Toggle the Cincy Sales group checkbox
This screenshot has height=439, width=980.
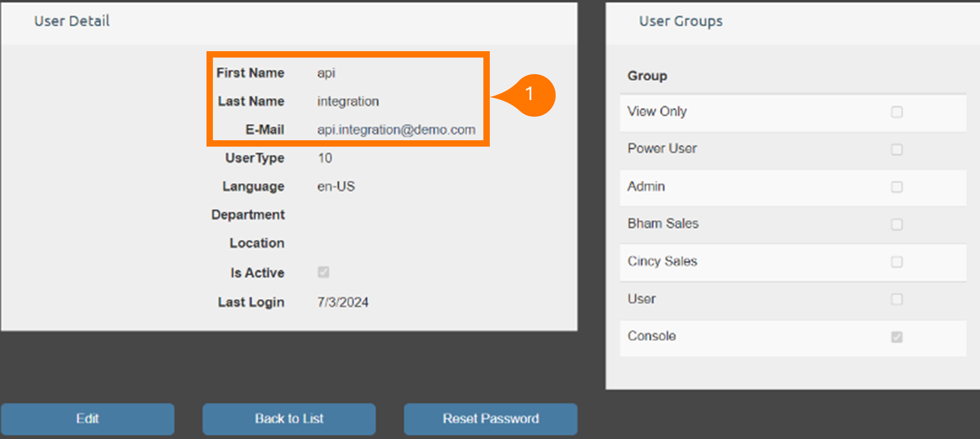point(896,262)
